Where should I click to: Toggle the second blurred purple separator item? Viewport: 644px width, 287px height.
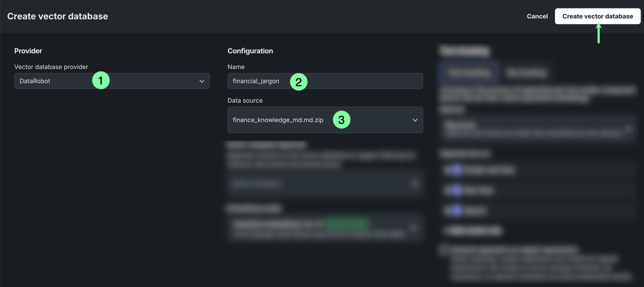pyautogui.click(x=456, y=190)
